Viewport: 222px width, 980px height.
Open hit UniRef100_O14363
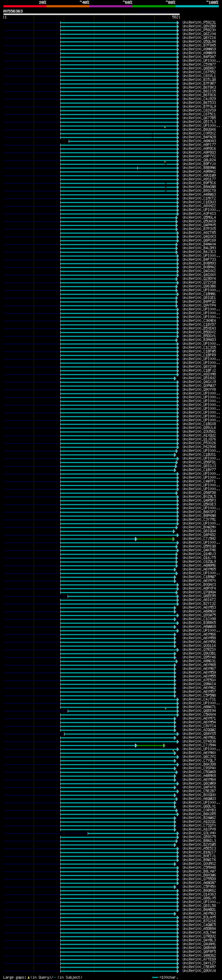(199, 894)
